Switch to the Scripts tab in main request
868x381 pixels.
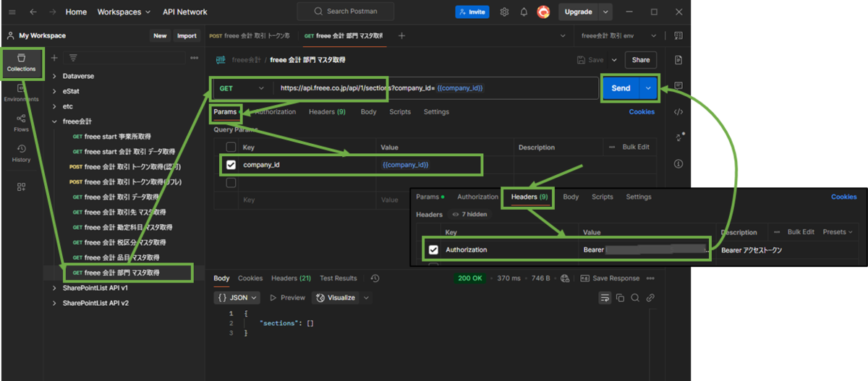point(400,112)
